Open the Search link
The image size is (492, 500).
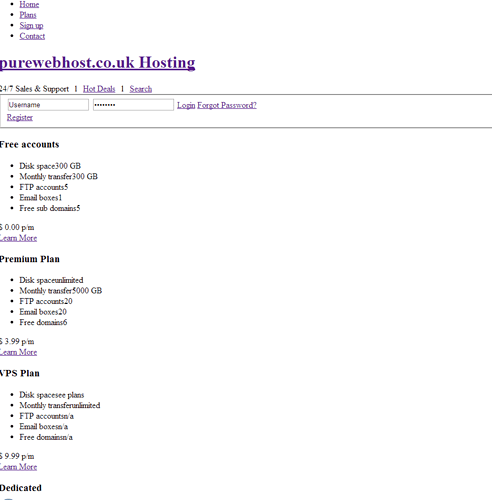click(x=141, y=89)
